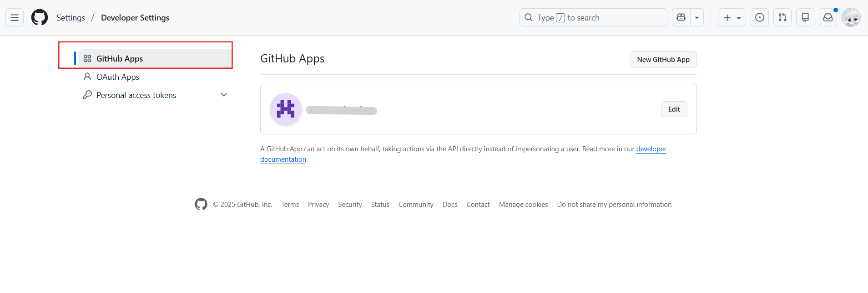This screenshot has width=868, height=293.
Task: Click the purple app identicon avatar
Action: click(x=286, y=109)
